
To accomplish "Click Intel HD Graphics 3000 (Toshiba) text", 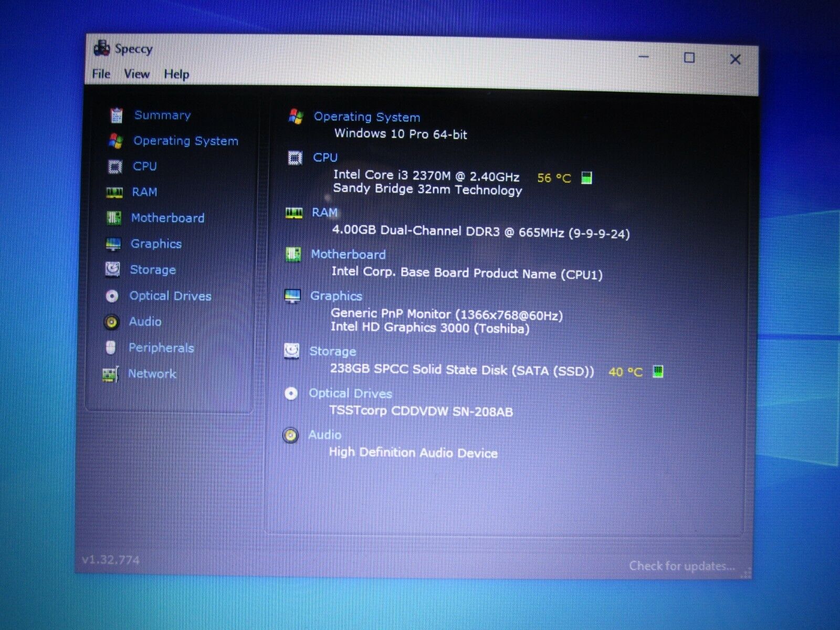I will tap(430, 328).
